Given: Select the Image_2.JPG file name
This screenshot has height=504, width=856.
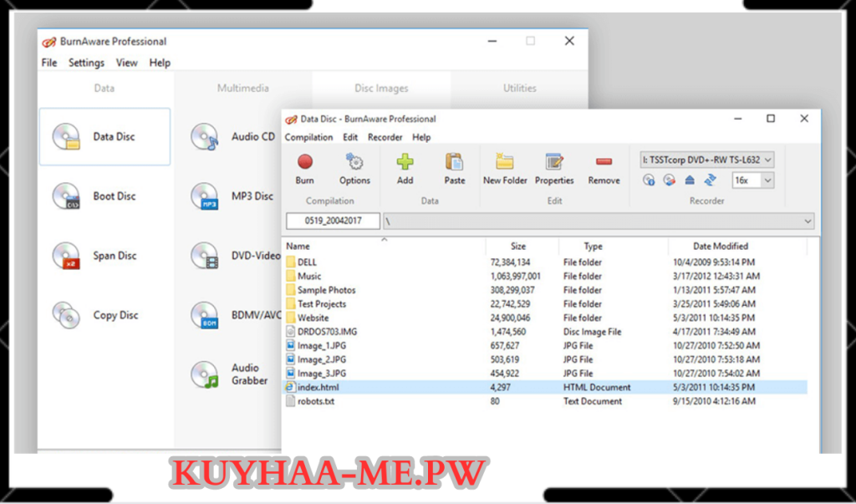Looking at the screenshot, I should coord(322,360).
